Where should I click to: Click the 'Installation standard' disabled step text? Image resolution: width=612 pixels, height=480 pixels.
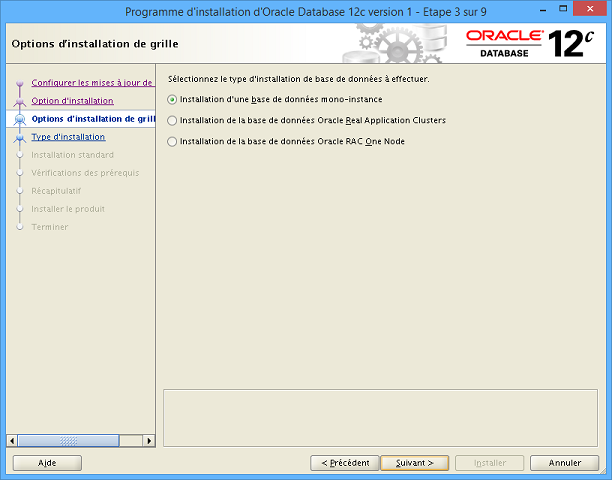72,155
